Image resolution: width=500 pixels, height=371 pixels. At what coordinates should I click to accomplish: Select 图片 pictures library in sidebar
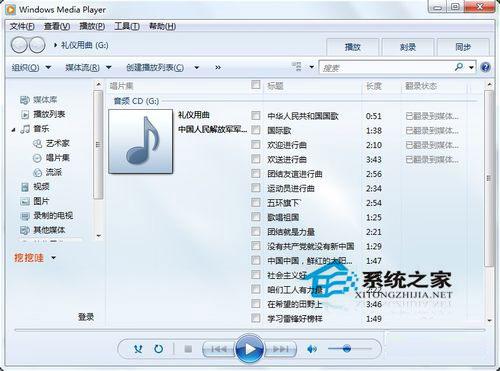41,201
